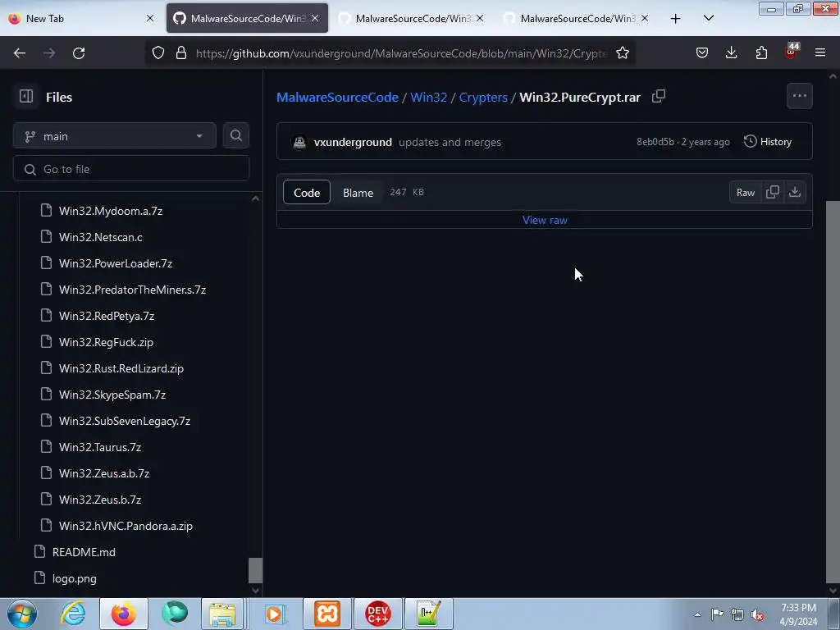
Task: Open logo.png in file tree
Action: click(x=74, y=578)
